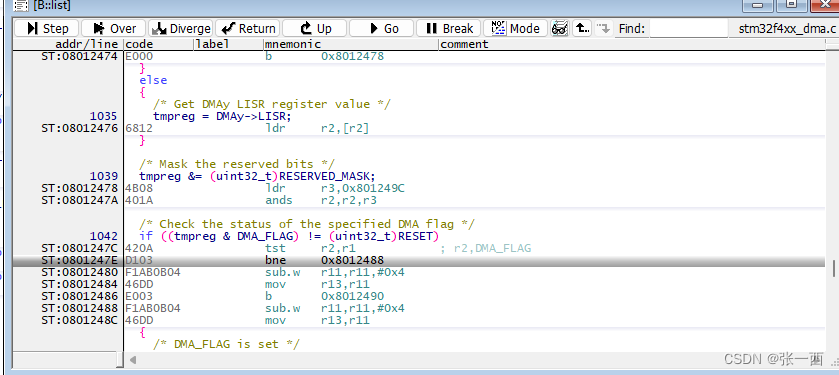This screenshot has width=839, height=375.
Task: Toggle the display Mode button
Action: pyautogui.click(x=515, y=28)
